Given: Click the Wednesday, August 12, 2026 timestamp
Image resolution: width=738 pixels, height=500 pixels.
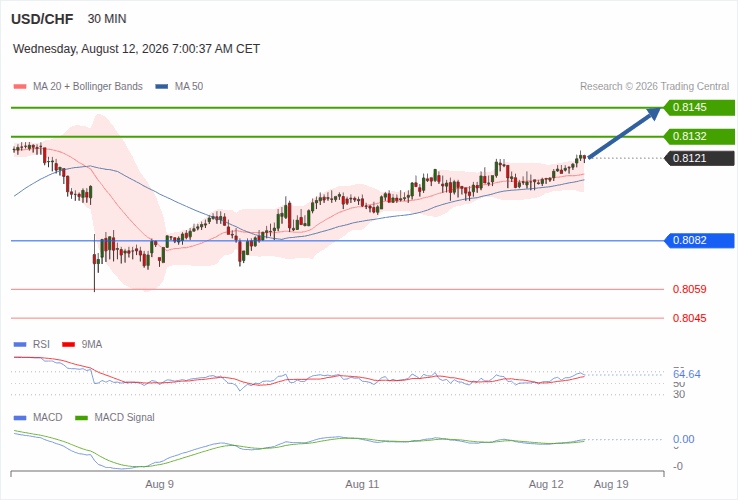Looking at the screenshot, I should [x=136, y=49].
